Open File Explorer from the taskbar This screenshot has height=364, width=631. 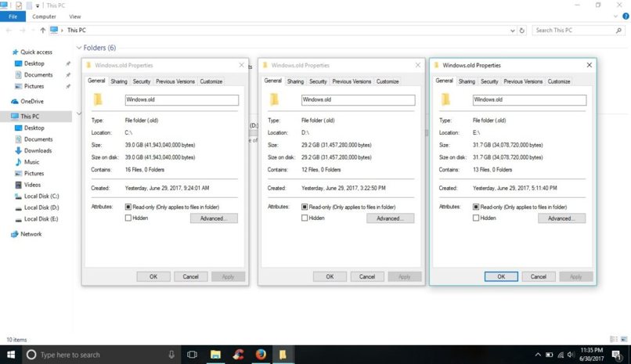(x=215, y=355)
